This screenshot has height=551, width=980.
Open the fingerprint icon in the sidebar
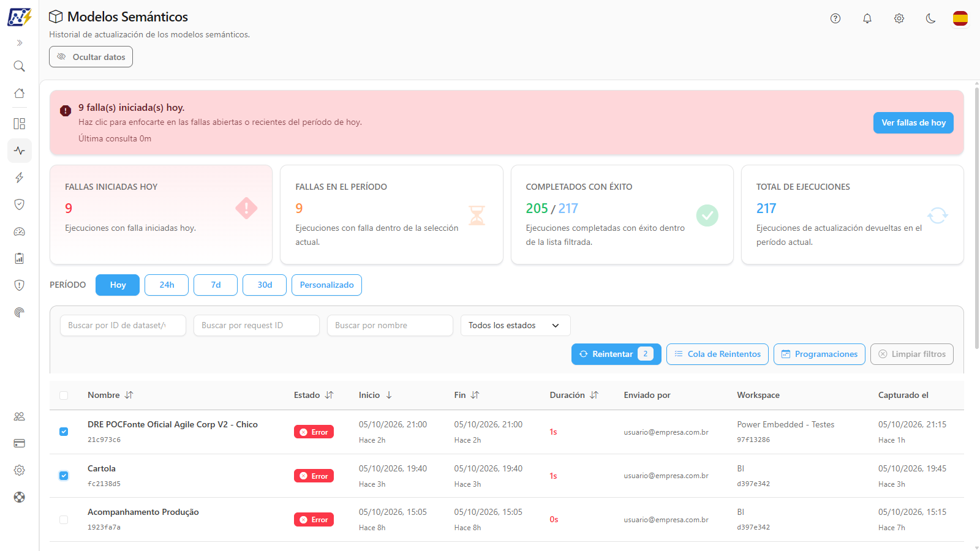(20, 312)
